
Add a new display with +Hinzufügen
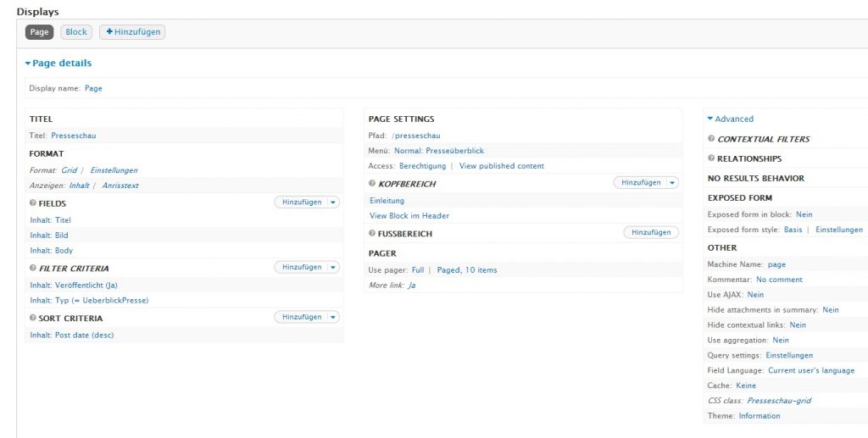tap(131, 32)
